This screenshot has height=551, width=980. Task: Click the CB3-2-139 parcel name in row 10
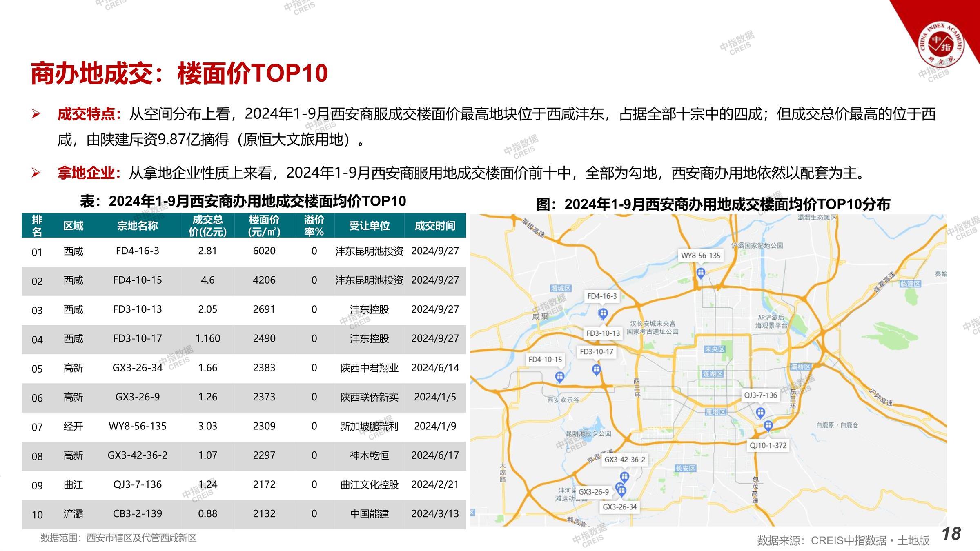pyautogui.click(x=138, y=513)
